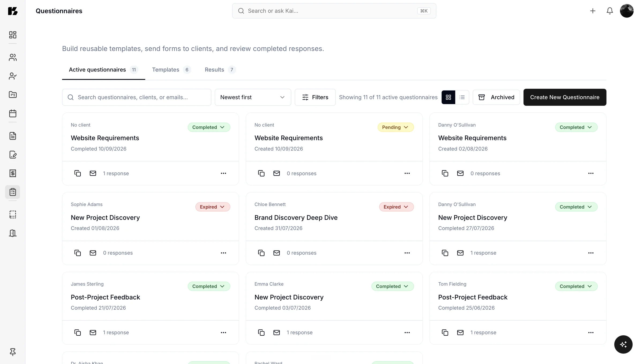The width and height of the screenshot is (643, 364).
Task: Click the pin icon at sidebar bottom
Action: click(13, 352)
